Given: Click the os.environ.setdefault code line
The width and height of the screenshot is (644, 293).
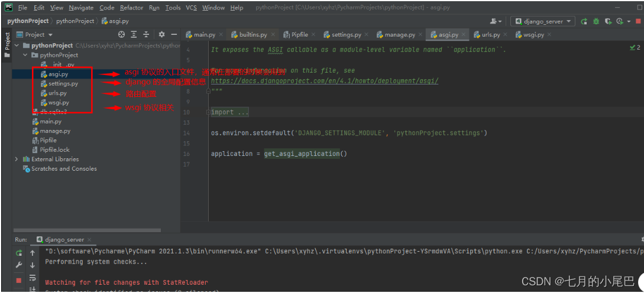Looking at the screenshot, I should pyautogui.click(x=349, y=133).
